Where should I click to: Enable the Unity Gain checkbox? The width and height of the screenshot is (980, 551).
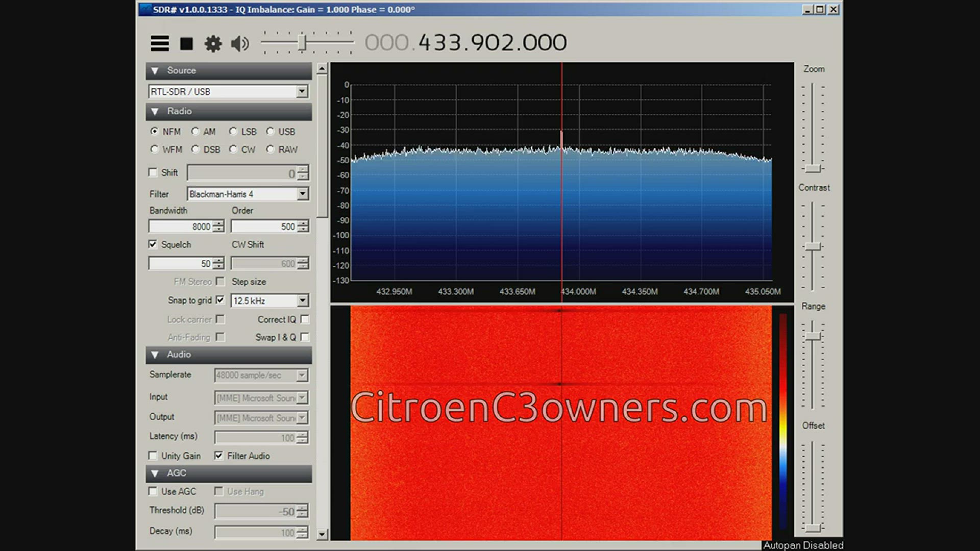pyautogui.click(x=153, y=456)
